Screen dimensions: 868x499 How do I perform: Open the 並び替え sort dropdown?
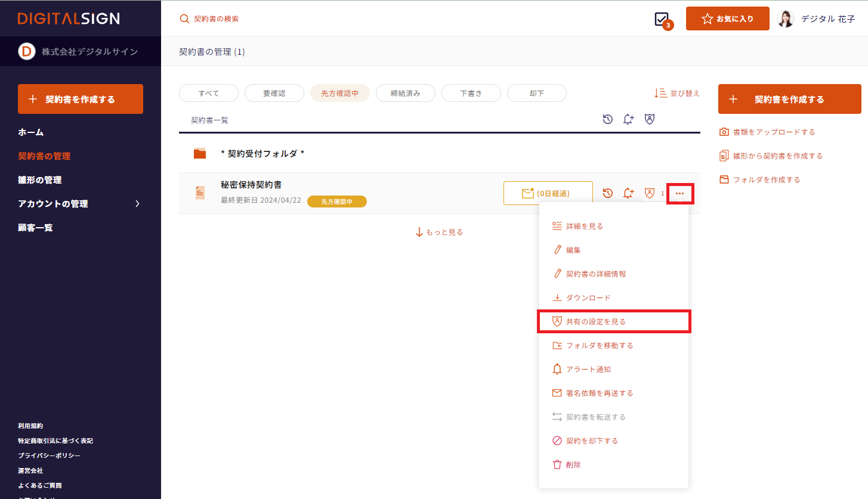coord(677,94)
